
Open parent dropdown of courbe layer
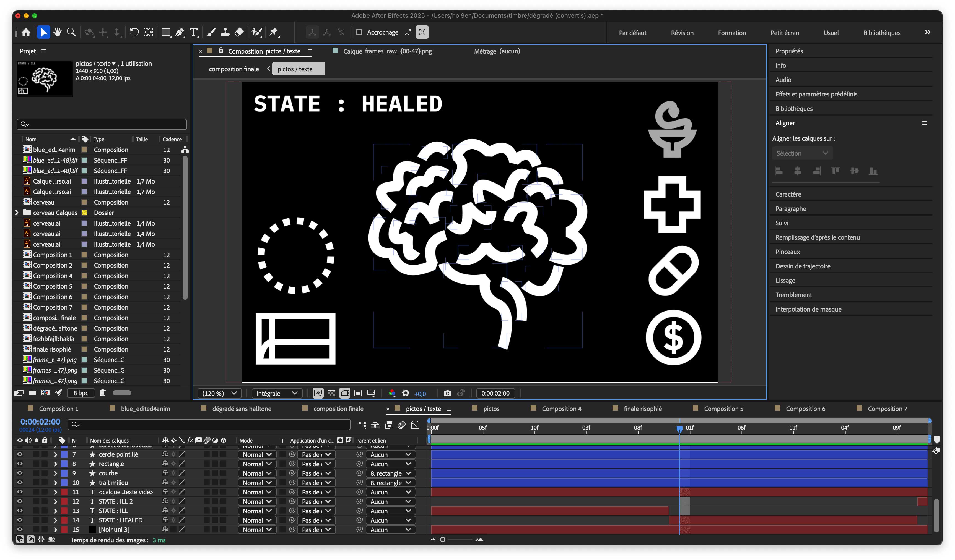click(390, 473)
